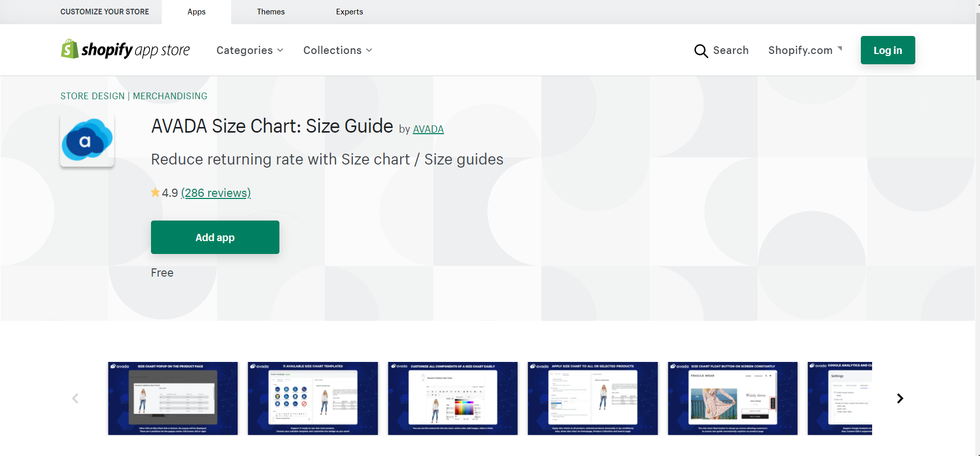
Task: Open the Shopify.com dropdown menu
Action: (x=805, y=50)
